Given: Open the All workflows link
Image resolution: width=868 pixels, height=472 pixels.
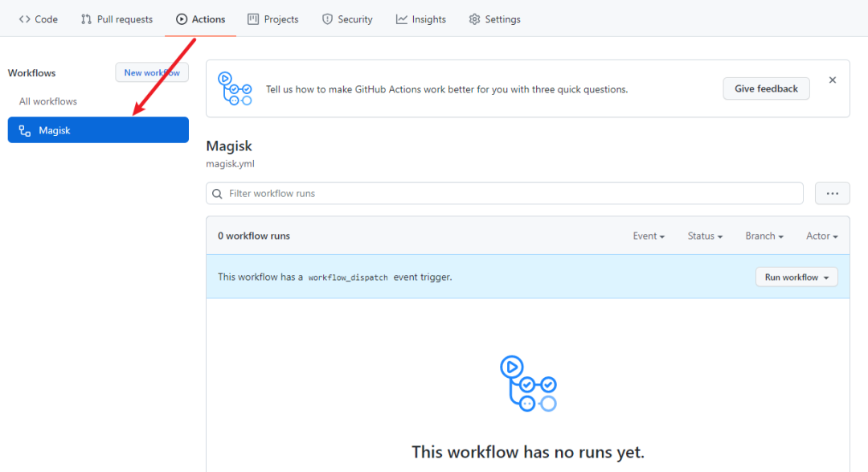Looking at the screenshot, I should coord(48,101).
